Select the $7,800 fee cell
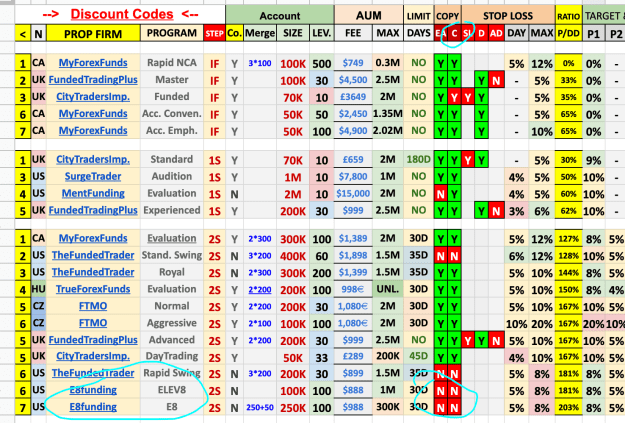The image size is (625, 423). (353, 177)
